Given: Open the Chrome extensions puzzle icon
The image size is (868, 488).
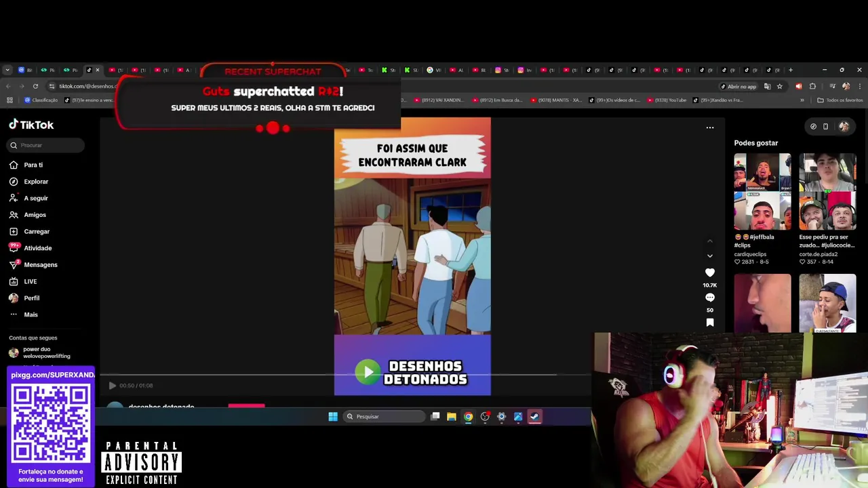Looking at the screenshot, I should point(812,86).
